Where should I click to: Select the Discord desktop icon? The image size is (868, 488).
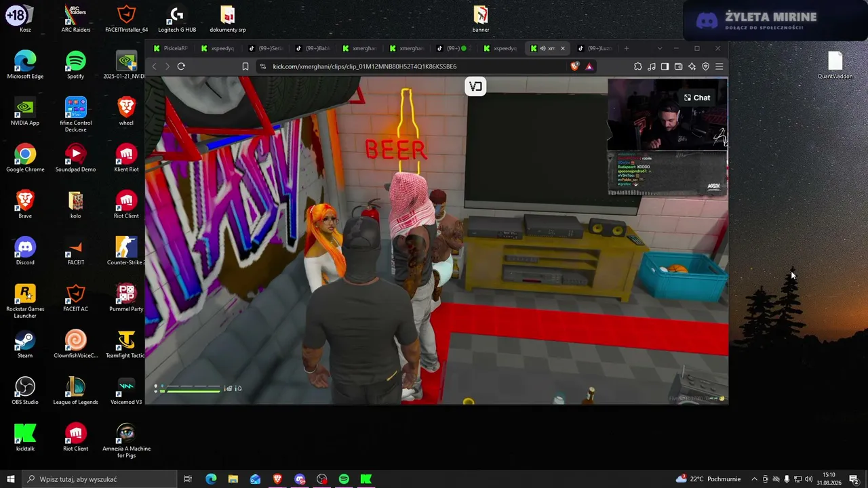point(25,251)
